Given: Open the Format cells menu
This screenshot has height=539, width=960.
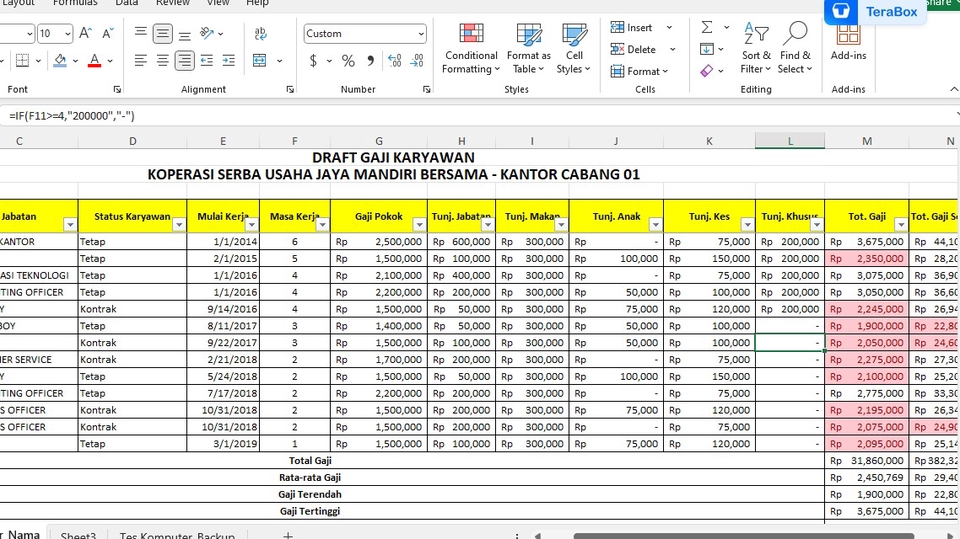Looking at the screenshot, I should [x=639, y=71].
